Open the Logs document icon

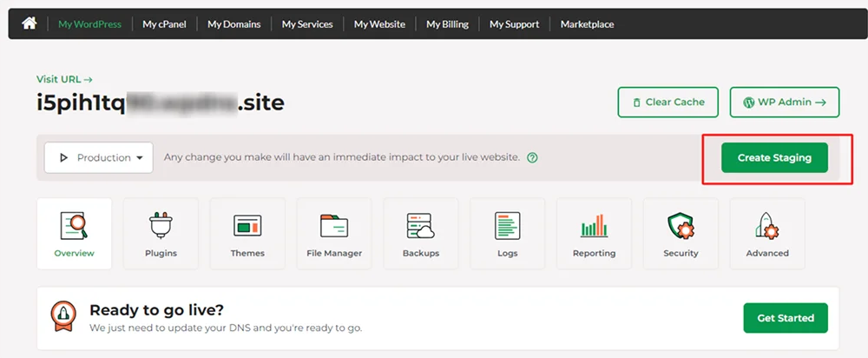507,226
